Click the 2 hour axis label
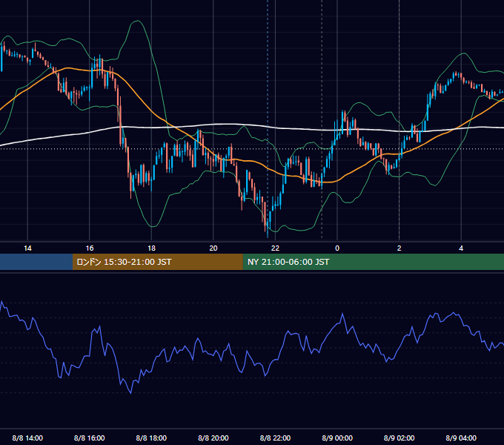This screenshot has width=504, height=445. (399, 248)
